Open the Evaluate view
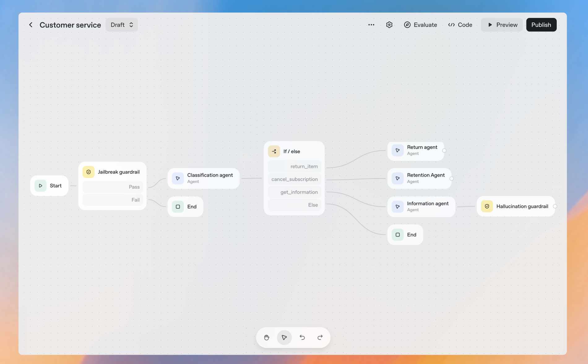Image resolution: width=588 pixels, height=364 pixels. point(420,25)
